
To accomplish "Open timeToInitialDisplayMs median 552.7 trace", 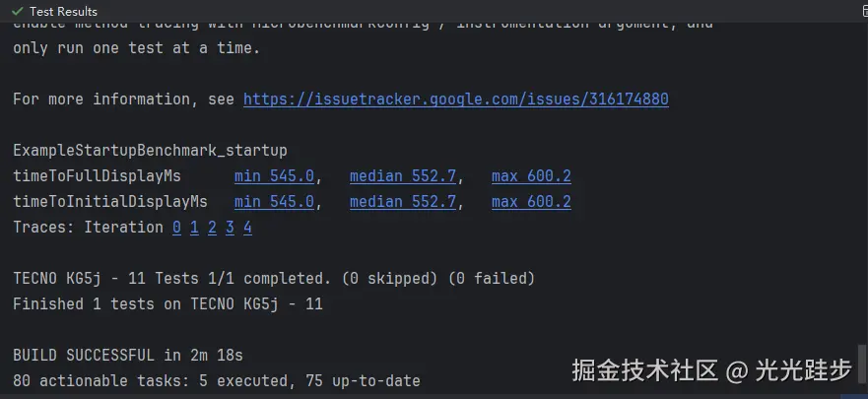I will point(403,201).
